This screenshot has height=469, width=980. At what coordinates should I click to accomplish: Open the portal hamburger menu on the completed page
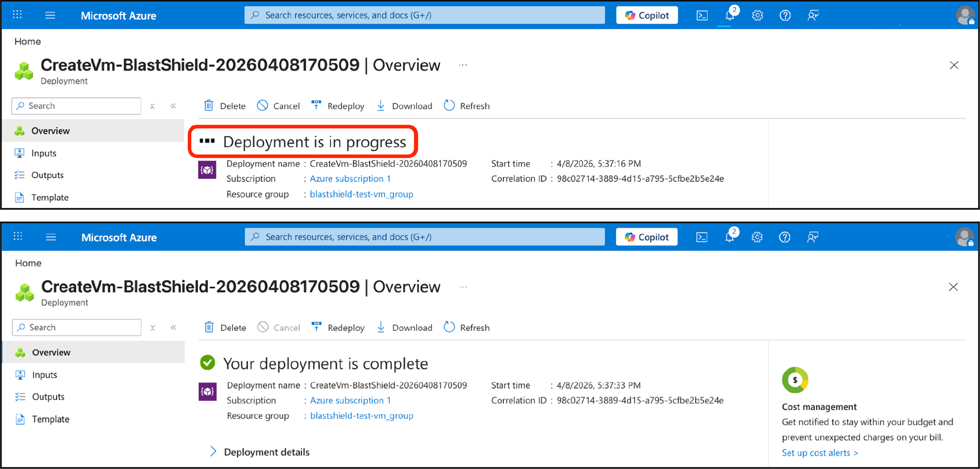(x=51, y=237)
